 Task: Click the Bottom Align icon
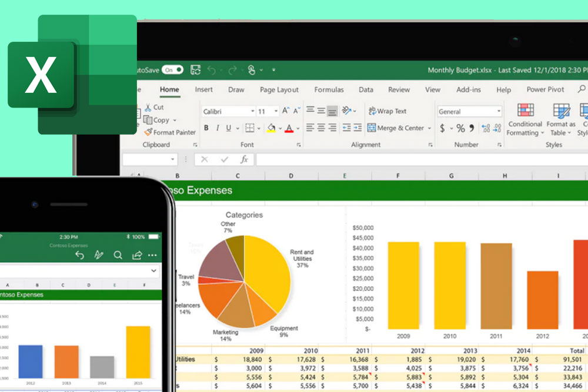click(332, 110)
